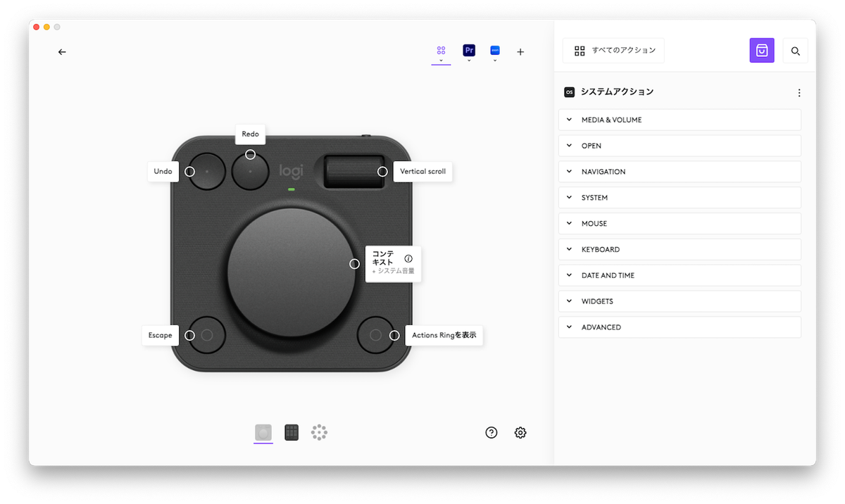
Task: Click the Undo button assignment label
Action: click(163, 171)
